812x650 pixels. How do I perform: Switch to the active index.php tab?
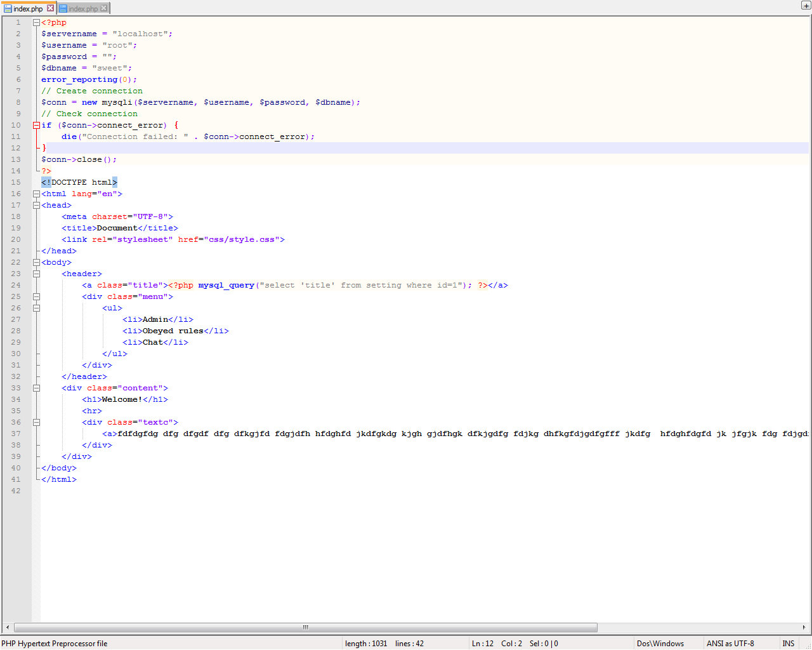point(29,8)
